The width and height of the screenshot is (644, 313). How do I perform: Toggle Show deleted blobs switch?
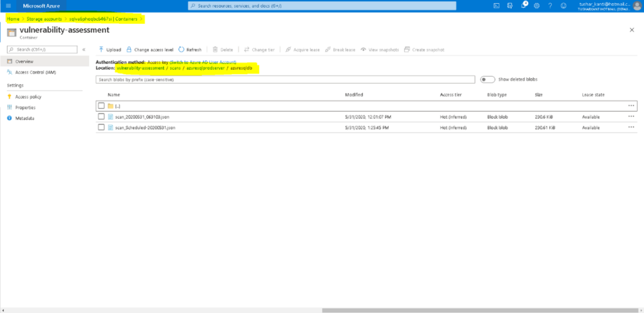point(487,79)
